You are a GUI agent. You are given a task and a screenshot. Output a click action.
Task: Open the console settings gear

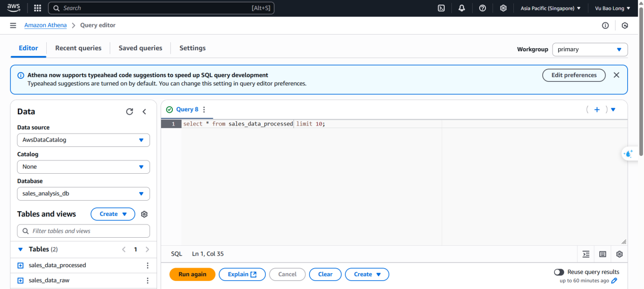(503, 8)
